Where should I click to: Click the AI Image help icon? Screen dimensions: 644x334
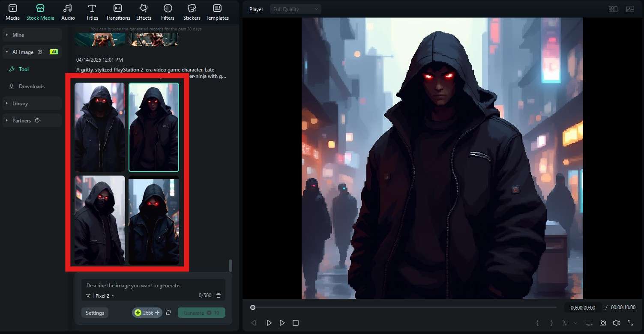40,52
